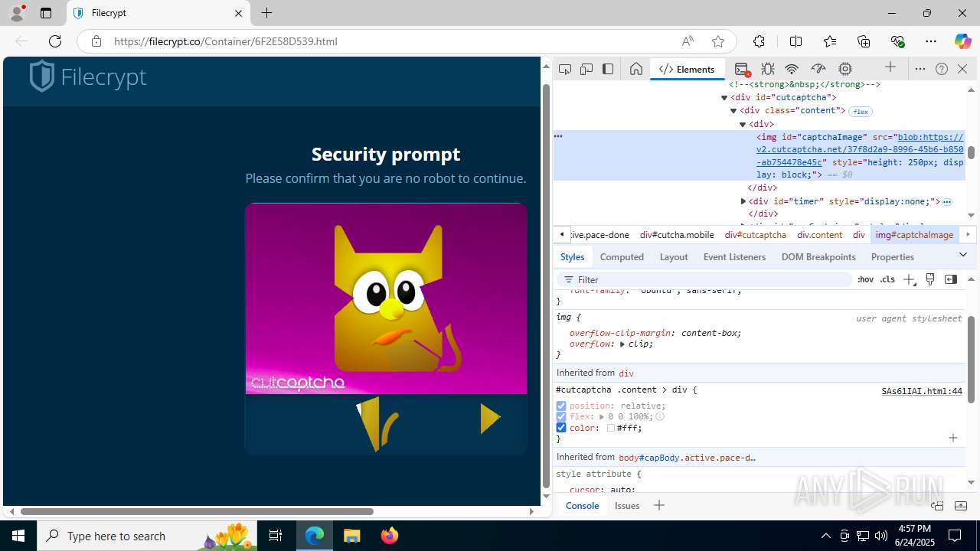Open the Event Listeners tab
This screenshot has height=551, width=980.
(x=734, y=257)
